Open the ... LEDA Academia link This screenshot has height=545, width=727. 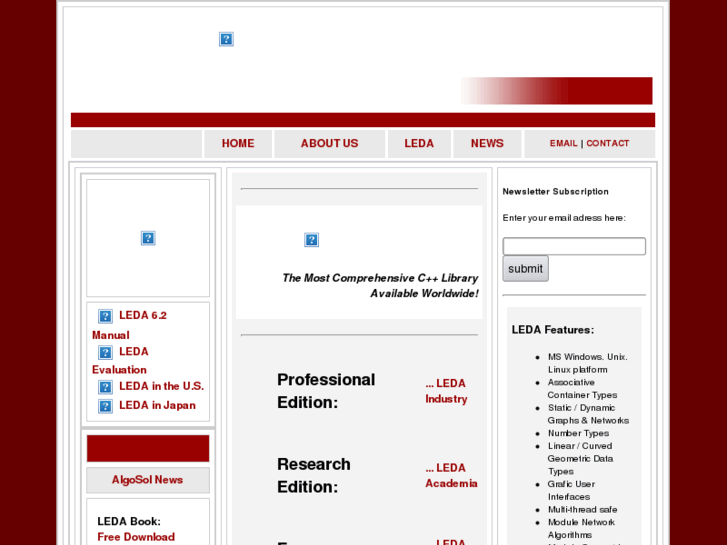(451, 475)
